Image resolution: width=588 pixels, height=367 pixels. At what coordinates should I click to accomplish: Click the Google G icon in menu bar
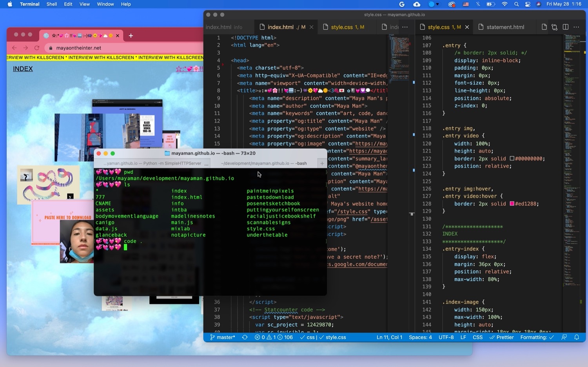(402, 4)
